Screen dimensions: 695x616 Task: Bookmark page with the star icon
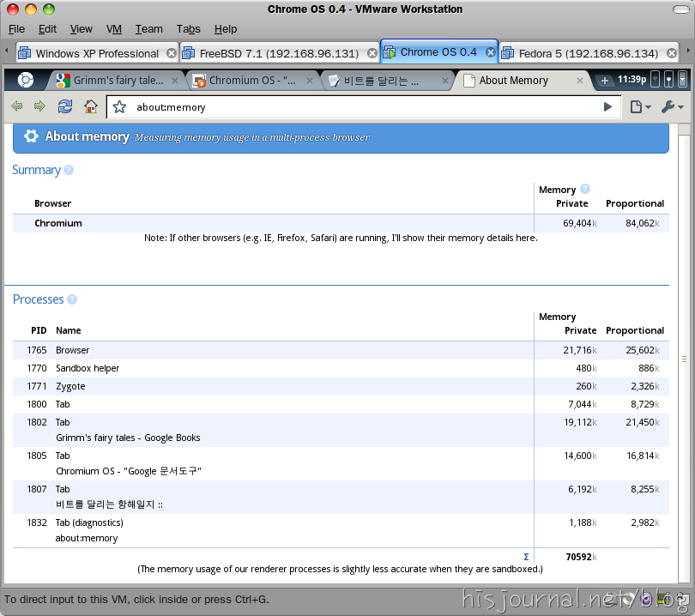119,106
